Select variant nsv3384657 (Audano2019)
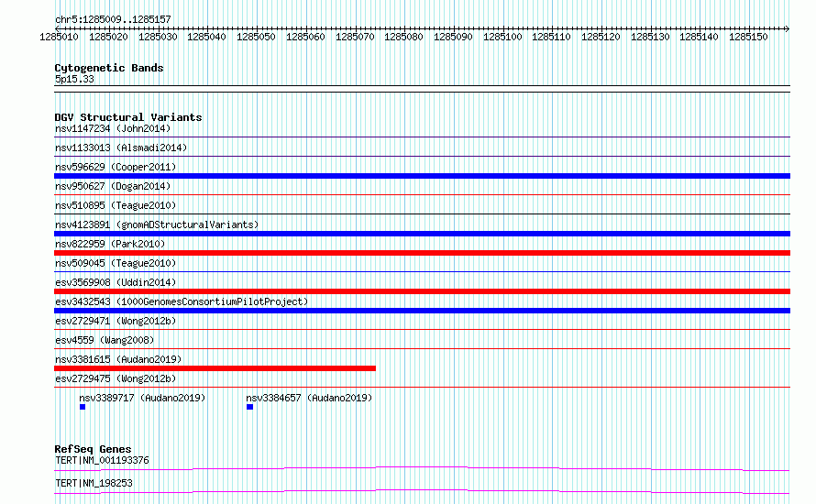This screenshot has width=816, height=504. [310, 398]
